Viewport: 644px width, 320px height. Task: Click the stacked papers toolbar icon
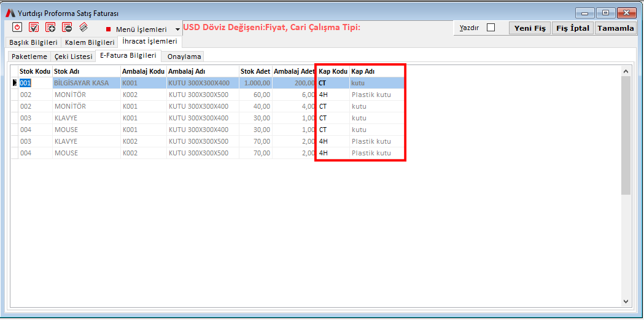point(83,28)
